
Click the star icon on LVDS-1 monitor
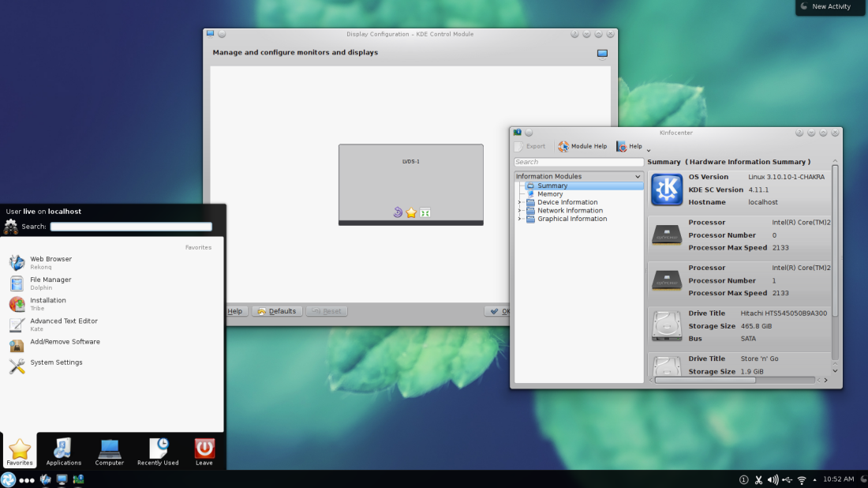(x=411, y=212)
